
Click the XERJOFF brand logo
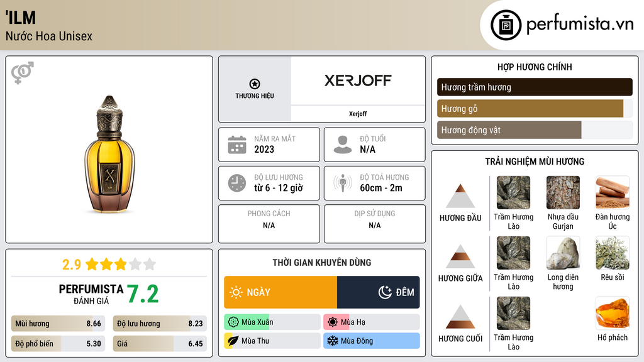[357, 80]
